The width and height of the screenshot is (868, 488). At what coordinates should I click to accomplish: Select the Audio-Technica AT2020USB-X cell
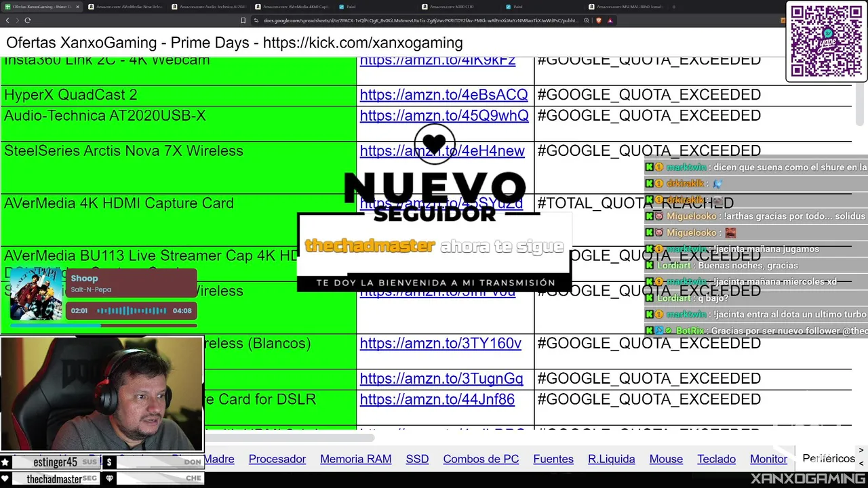(x=178, y=123)
